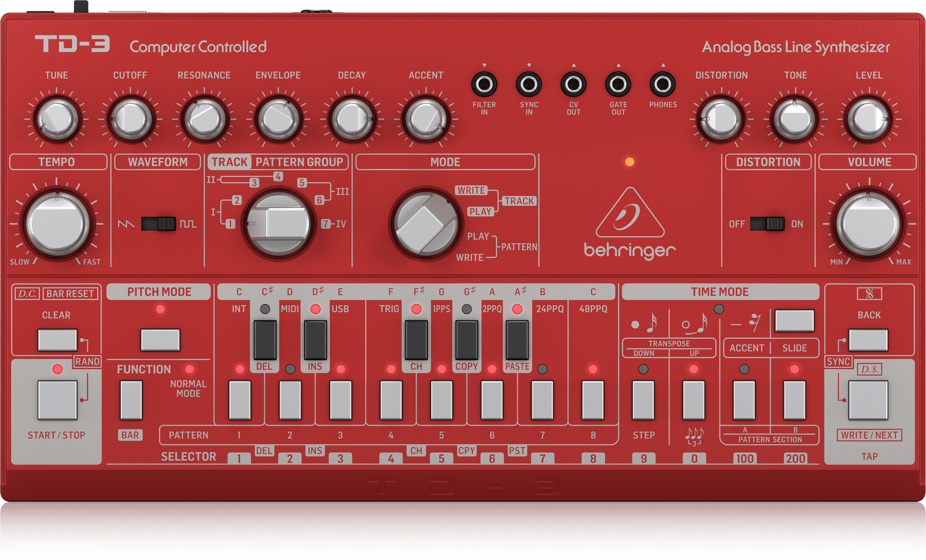Click the triplet transpose up button
Image resolution: width=926 pixels, height=560 pixels.
pos(694,400)
